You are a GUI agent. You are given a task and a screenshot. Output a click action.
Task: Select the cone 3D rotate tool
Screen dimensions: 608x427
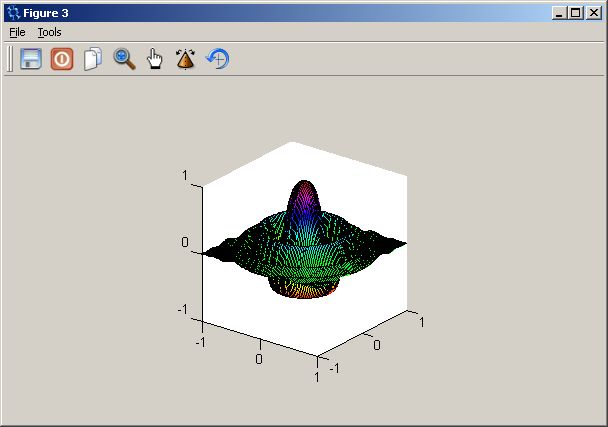(185, 59)
